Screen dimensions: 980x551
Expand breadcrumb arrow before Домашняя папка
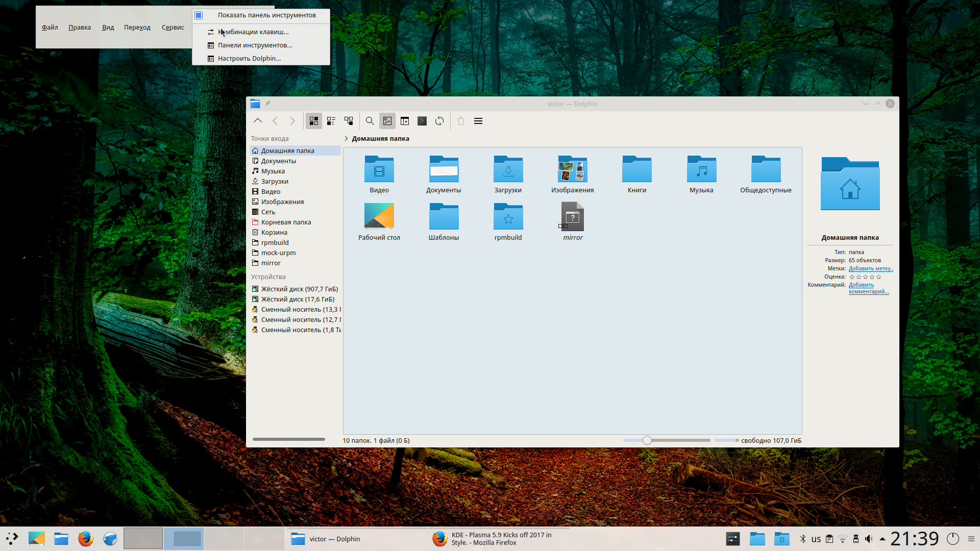coord(346,139)
